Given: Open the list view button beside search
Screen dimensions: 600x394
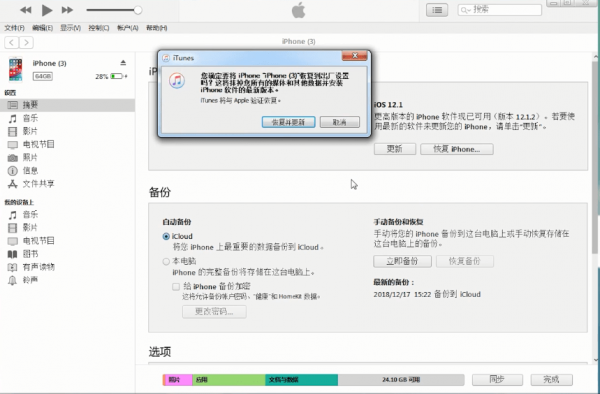Looking at the screenshot, I should [437, 10].
